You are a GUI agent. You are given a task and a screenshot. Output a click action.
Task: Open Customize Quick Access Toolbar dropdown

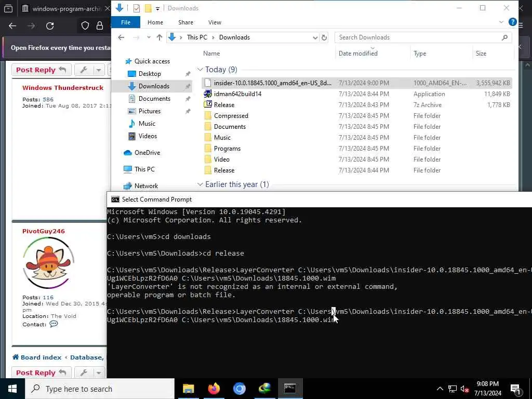(x=158, y=8)
